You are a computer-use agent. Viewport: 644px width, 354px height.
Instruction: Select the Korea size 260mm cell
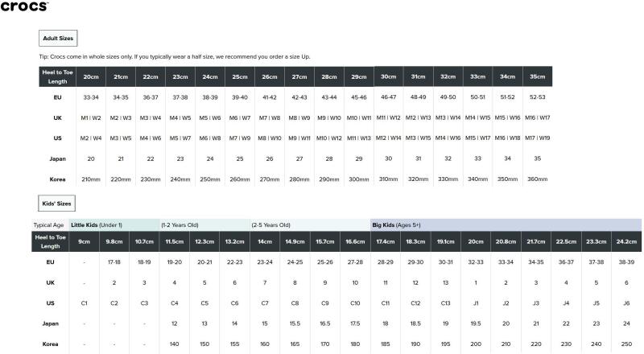[x=240, y=179]
